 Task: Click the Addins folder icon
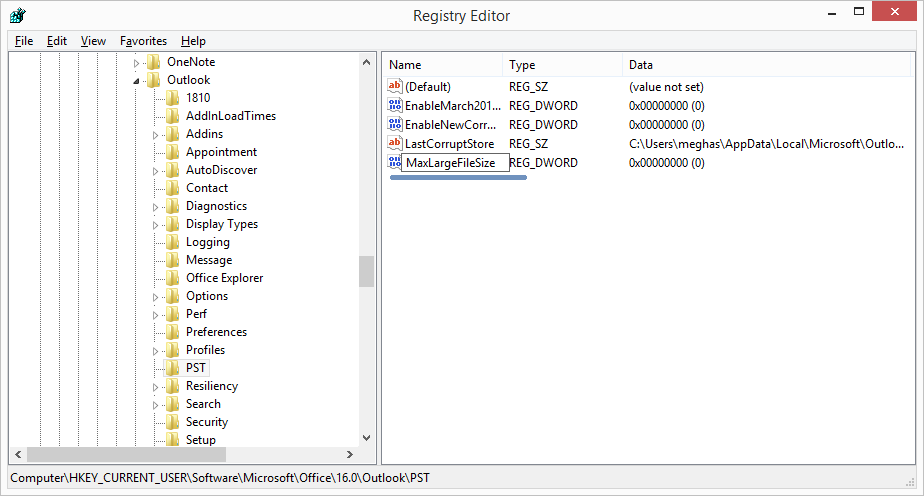point(172,134)
